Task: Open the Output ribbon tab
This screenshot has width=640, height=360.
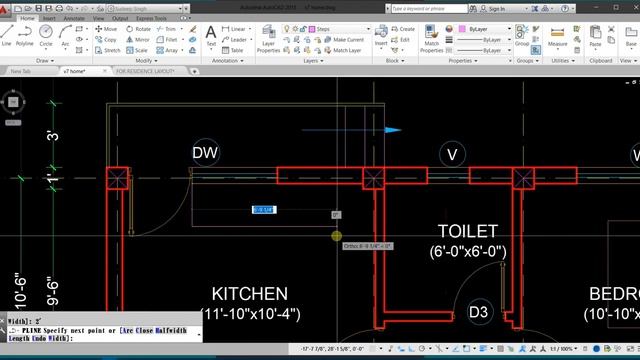Action: coord(120,18)
